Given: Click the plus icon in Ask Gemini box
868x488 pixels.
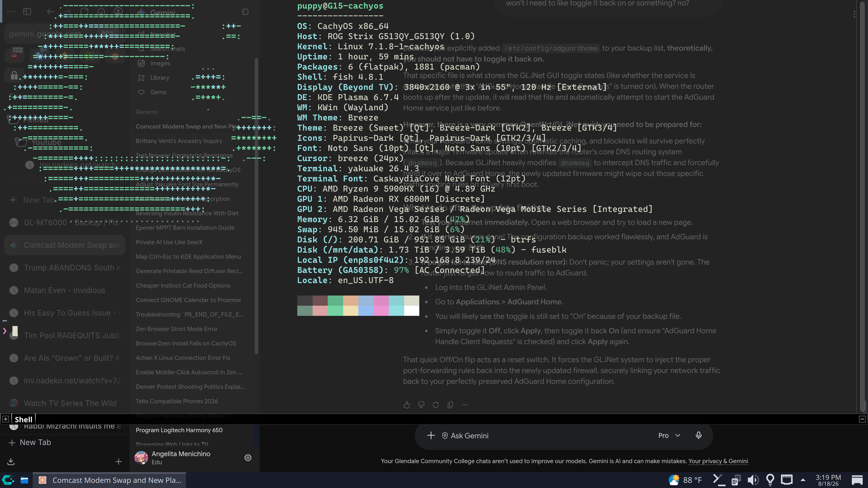Looking at the screenshot, I should pyautogui.click(x=431, y=435).
